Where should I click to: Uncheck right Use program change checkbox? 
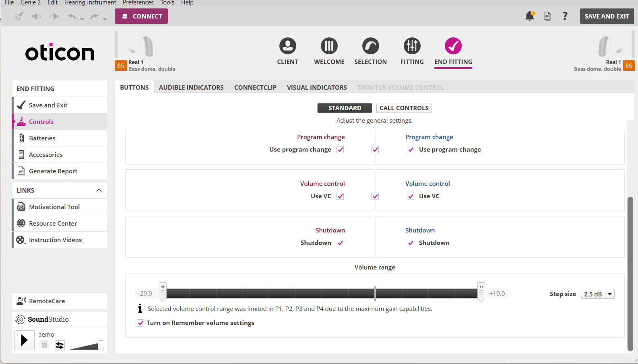coord(411,150)
